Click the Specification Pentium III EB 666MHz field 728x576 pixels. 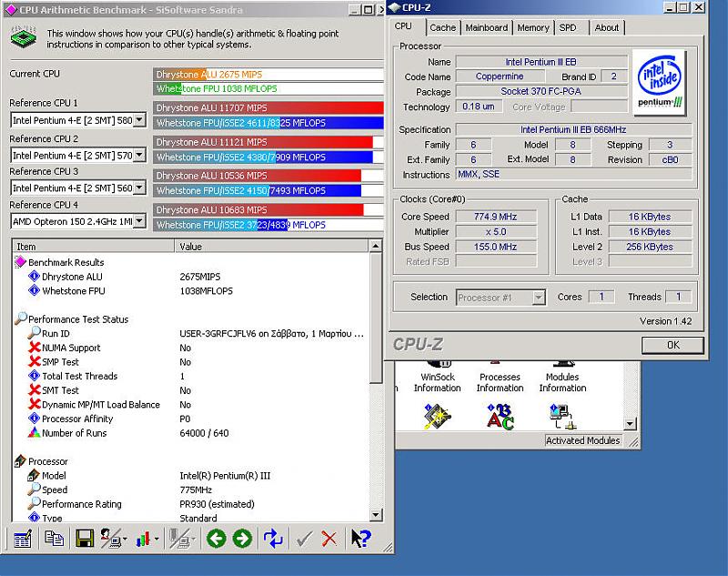click(x=573, y=129)
